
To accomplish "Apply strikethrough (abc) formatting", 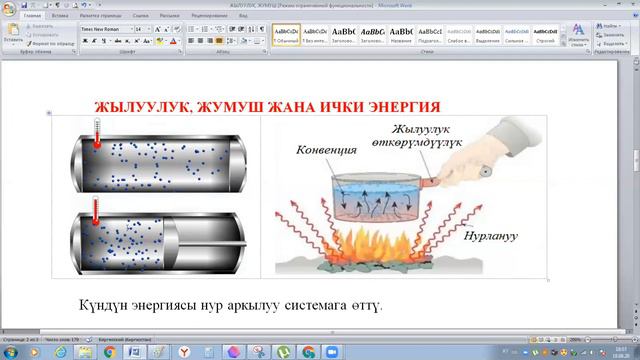I will pos(118,41).
